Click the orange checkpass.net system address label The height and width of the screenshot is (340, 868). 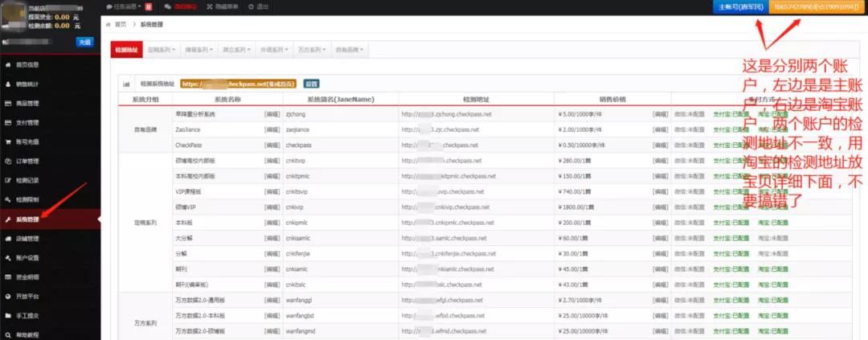coord(238,84)
